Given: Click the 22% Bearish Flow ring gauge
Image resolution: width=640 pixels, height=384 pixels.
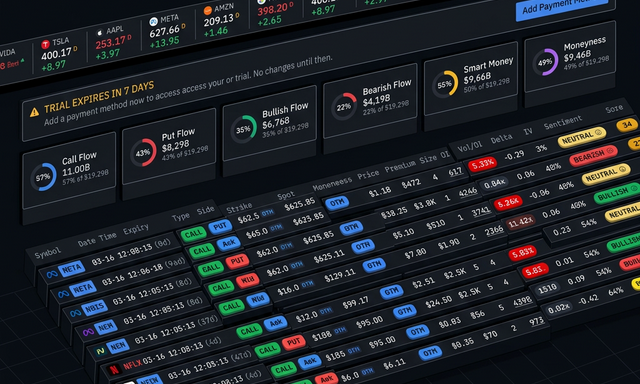Looking at the screenshot, I should pyautogui.click(x=344, y=107).
